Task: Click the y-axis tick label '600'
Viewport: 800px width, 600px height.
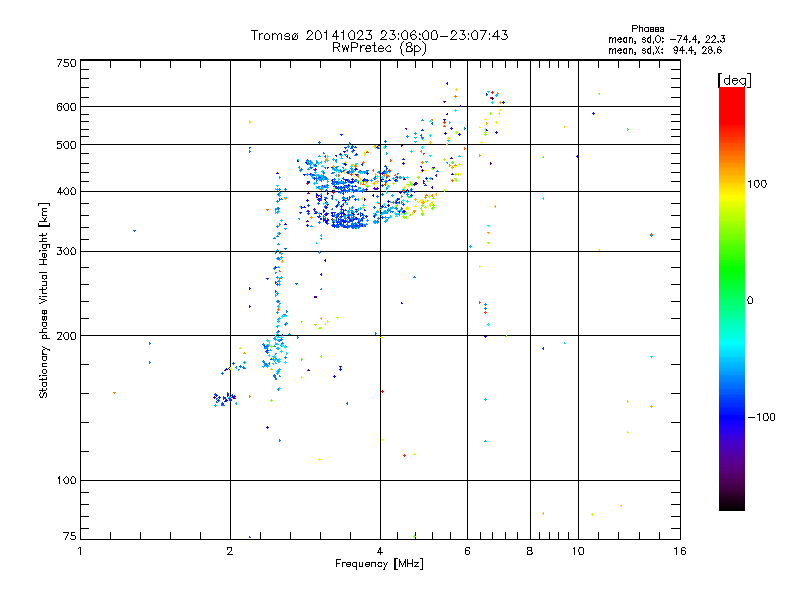Action: point(67,107)
